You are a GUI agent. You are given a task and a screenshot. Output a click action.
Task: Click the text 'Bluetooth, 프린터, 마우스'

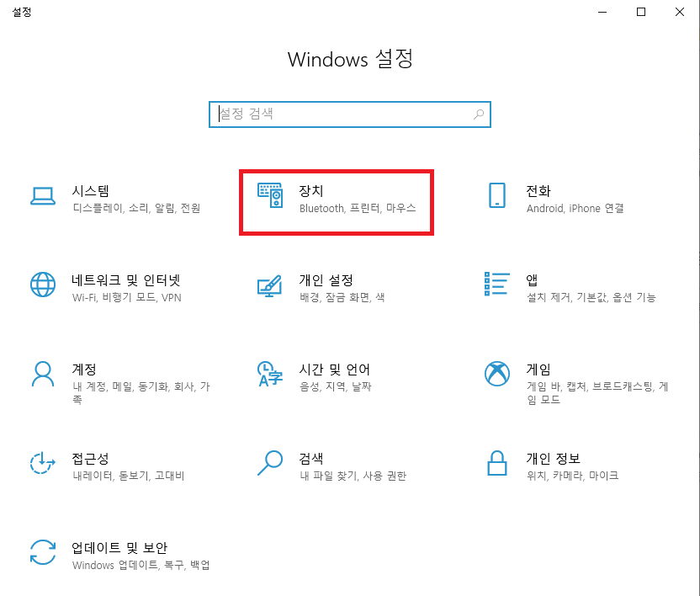coord(358,208)
